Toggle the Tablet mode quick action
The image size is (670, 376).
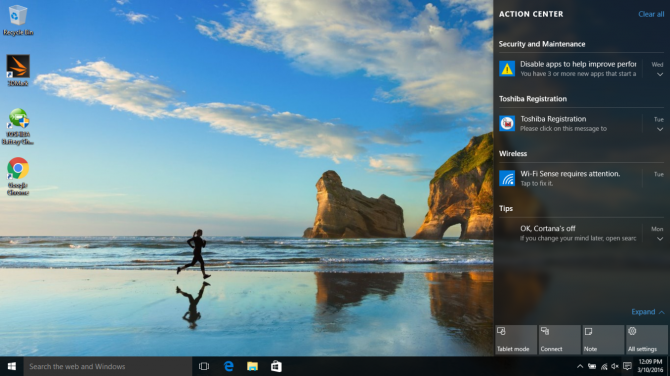[x=516, y=340]
